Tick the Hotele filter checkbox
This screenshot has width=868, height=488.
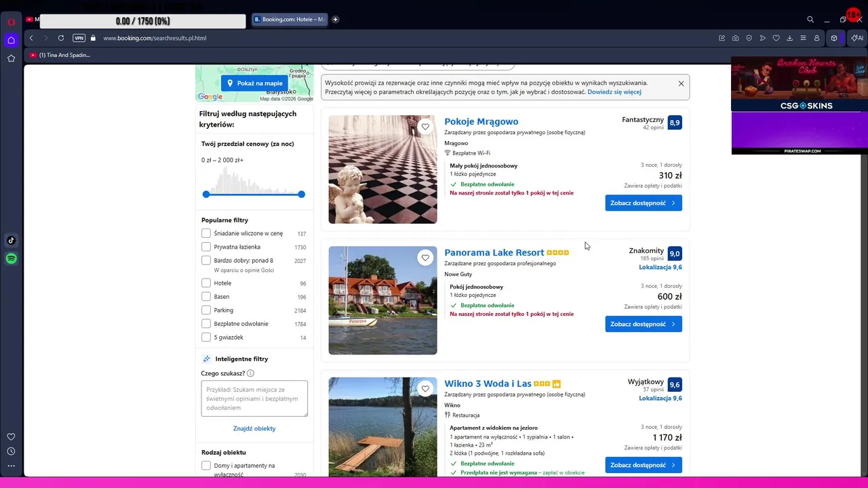[206, 283]
